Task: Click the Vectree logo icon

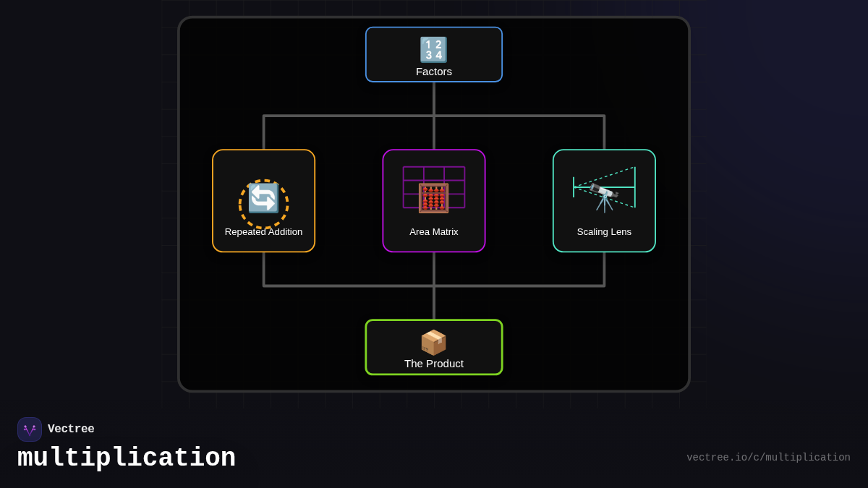Action: coord(30,429)
